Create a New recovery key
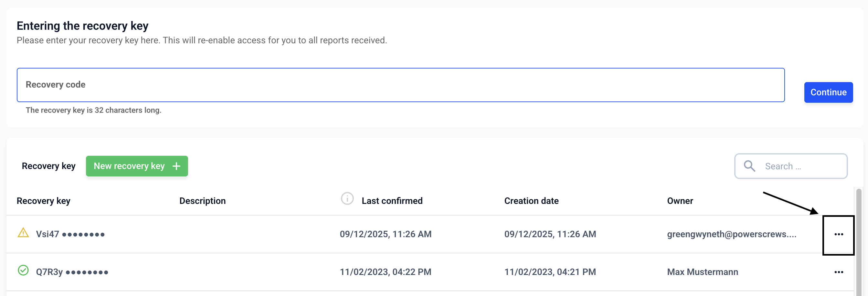This screenshot has height=296, width=868. (136, 166)
